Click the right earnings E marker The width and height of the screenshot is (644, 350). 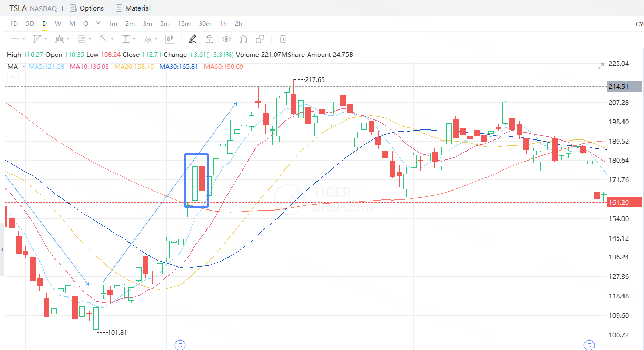pos(589,345)
